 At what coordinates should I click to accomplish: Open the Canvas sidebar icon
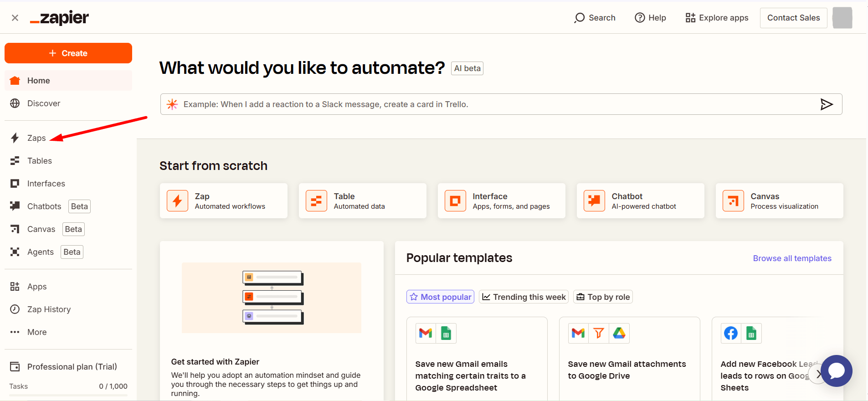click(x=15, y=229)
